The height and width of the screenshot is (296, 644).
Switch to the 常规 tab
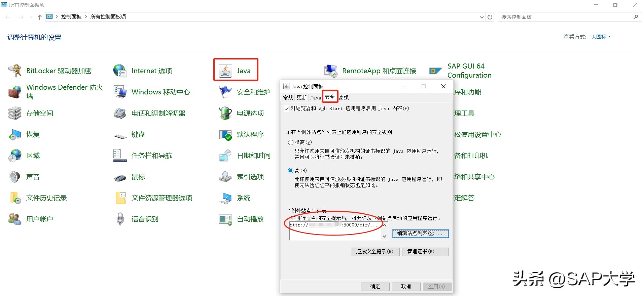point(288,97)
